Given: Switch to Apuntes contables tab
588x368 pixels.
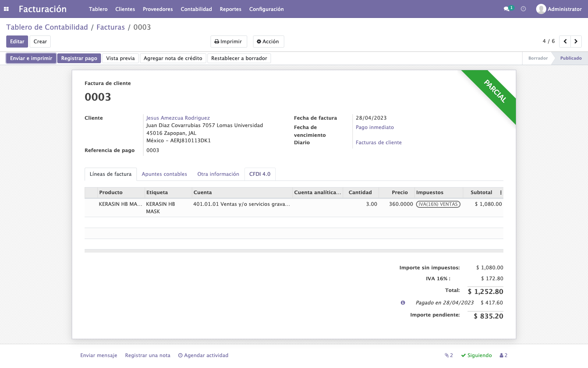Looking at the screenshot, I should tap(164, 174).
